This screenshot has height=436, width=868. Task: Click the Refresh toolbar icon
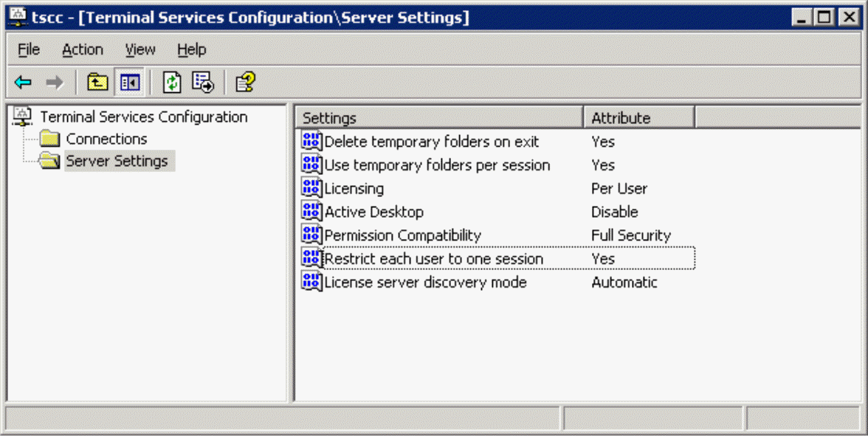pyautogui.click(x=171, y=83)
